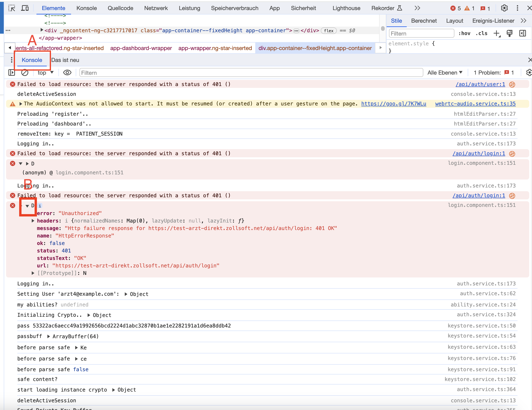Open the Ereignis-Listener tab
Screen dimensions: 532x410
tap(493, 21)
